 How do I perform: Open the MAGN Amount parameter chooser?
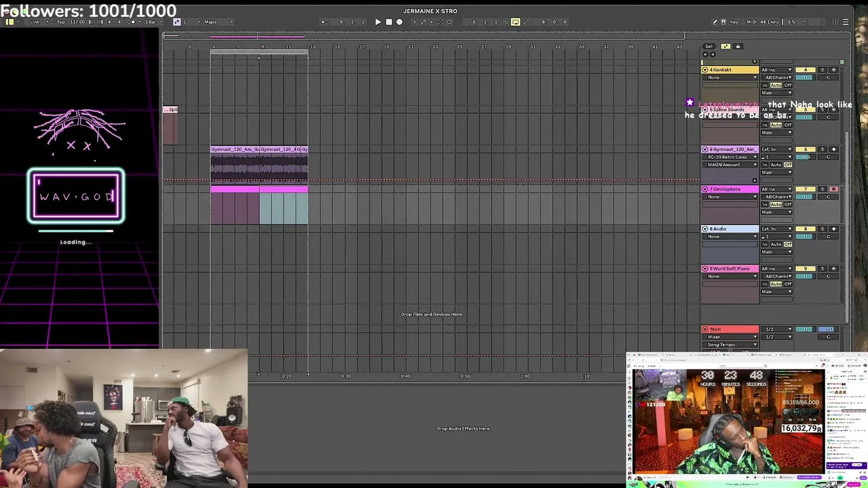tap(730, 165)
